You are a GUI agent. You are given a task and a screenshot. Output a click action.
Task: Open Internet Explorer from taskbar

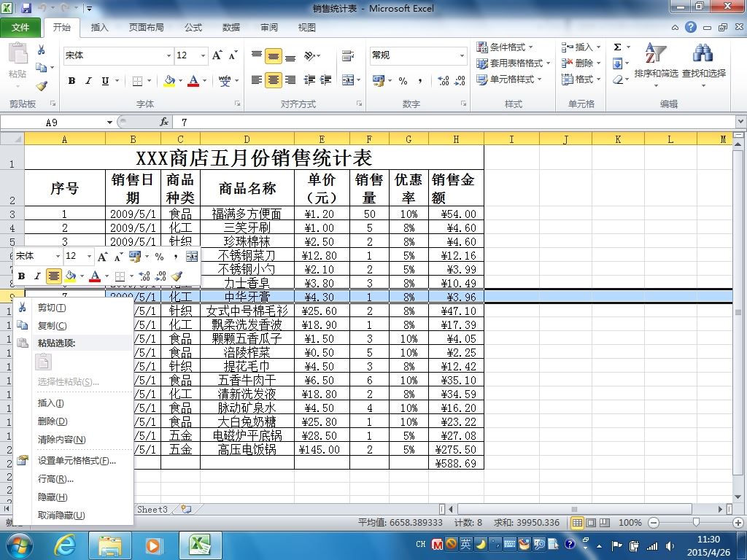click(x=65, y=545)
